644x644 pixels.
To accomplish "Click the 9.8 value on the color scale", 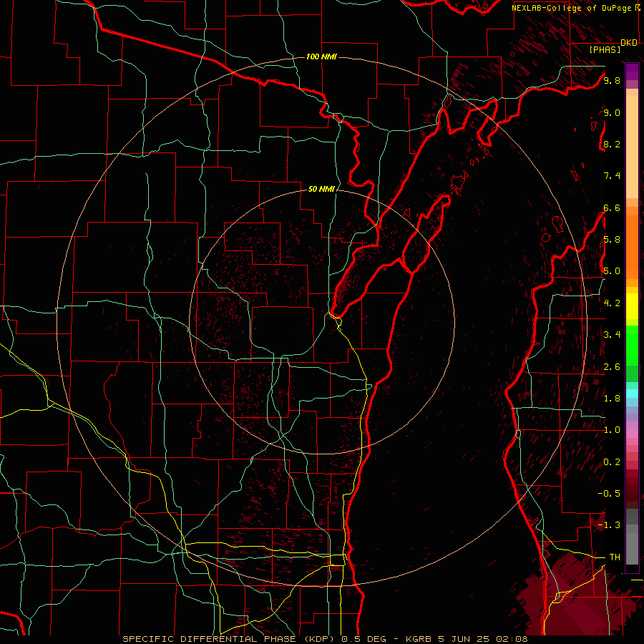I will [x=612, y=80].
